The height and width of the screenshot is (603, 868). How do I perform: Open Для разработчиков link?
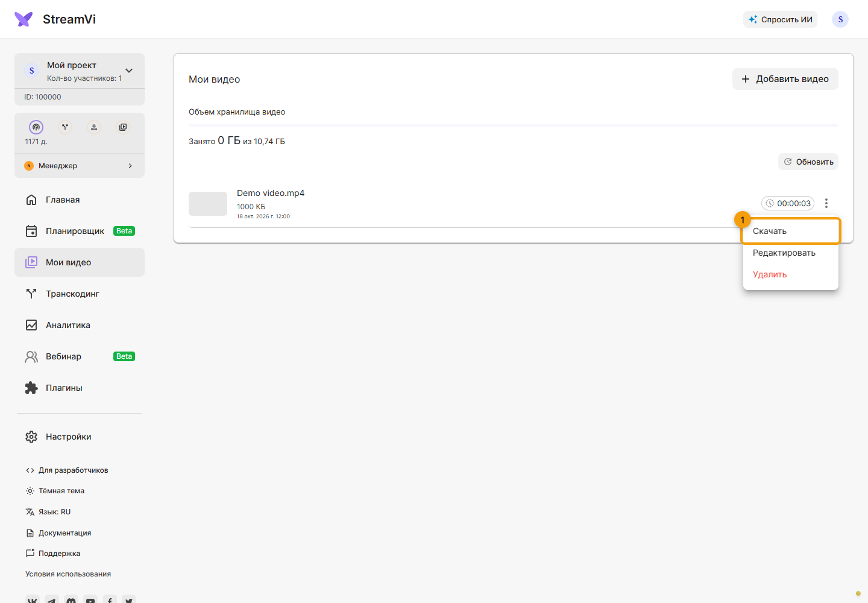(67, 470)
